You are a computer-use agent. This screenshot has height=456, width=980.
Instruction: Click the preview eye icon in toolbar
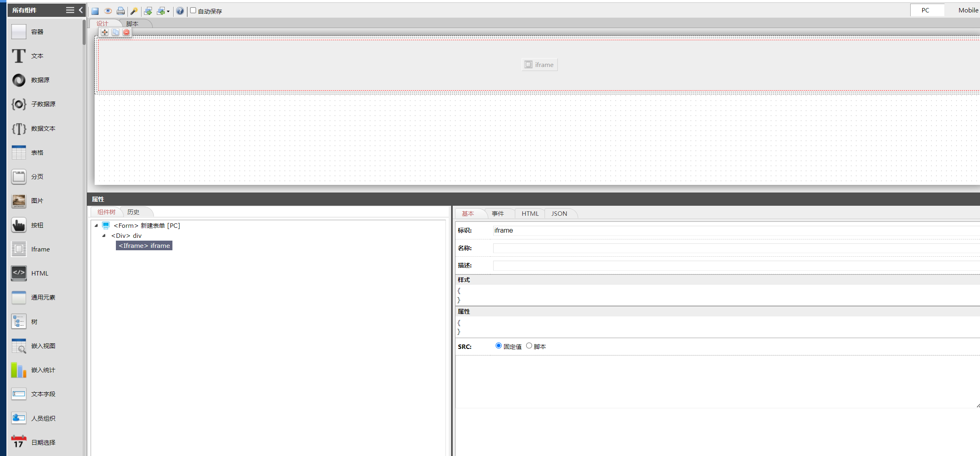point(108,11)
